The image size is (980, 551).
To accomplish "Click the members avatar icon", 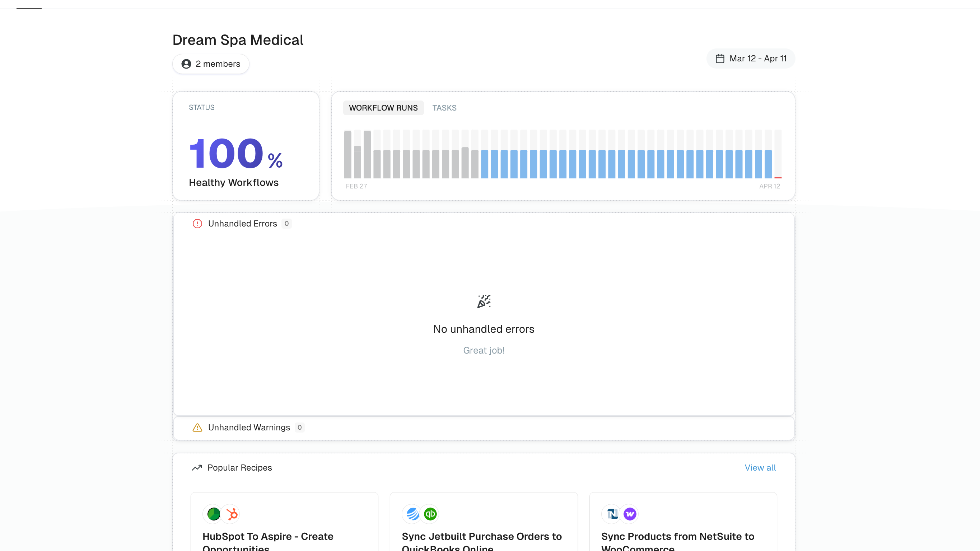I will tap(186, 64).
